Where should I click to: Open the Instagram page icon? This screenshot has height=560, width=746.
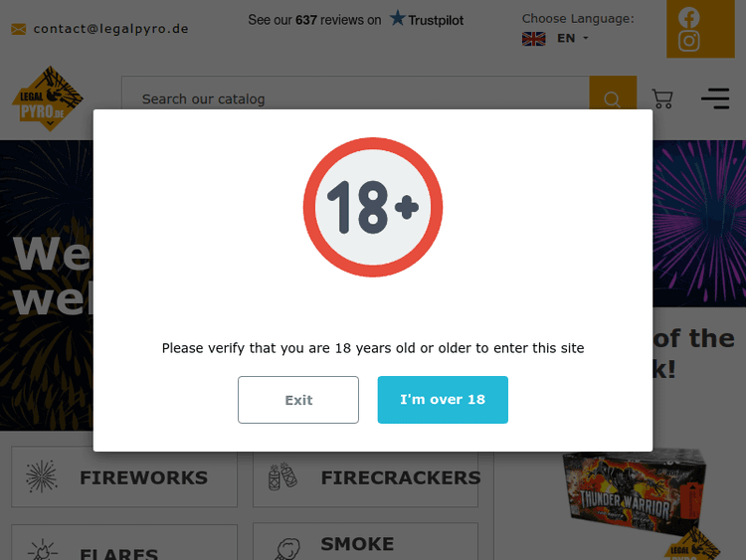(x=689, y=41)
